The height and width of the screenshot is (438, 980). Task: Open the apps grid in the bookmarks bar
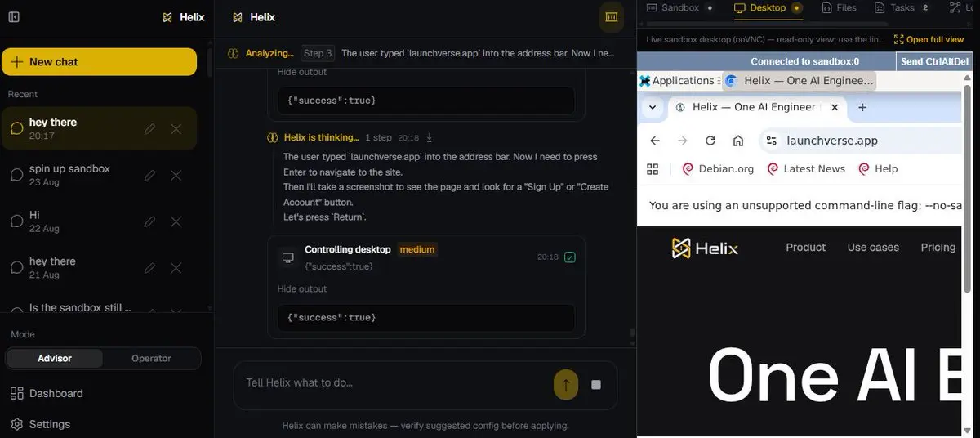(x=653, y=168)
